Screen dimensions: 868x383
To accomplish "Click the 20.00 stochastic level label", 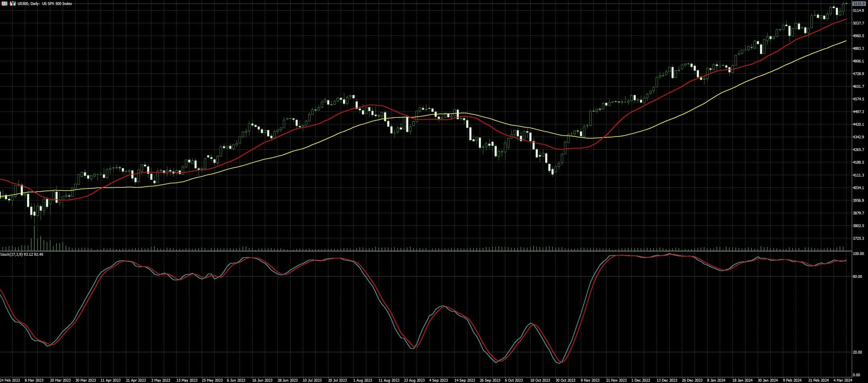I will click(x=857, y=353).
